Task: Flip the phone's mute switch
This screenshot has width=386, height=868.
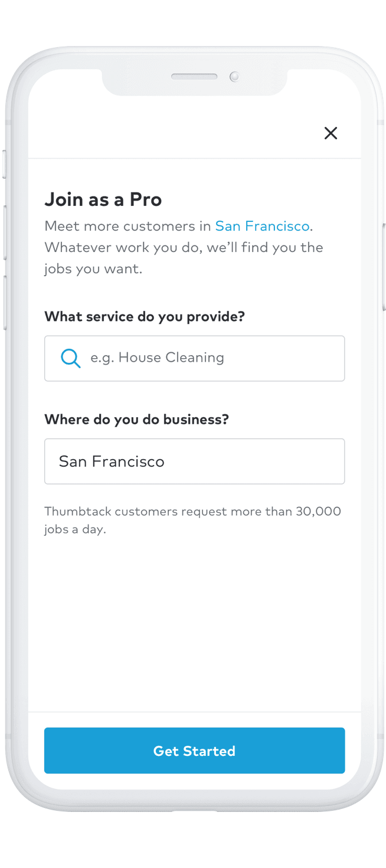Action: coord(4,164)
